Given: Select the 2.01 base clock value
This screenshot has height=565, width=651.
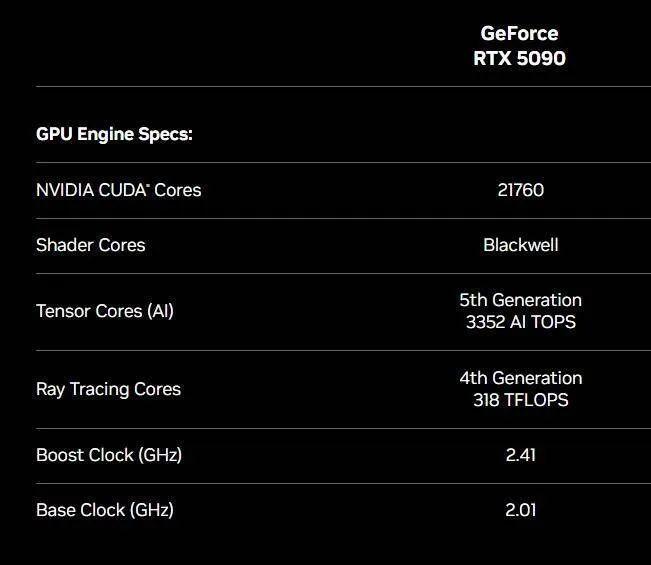Looking at the screenshot, I should click(x=520, y=510).
